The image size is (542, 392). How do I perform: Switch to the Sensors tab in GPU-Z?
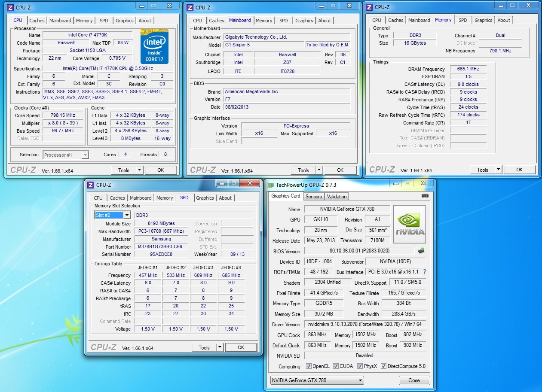[313, 196]
